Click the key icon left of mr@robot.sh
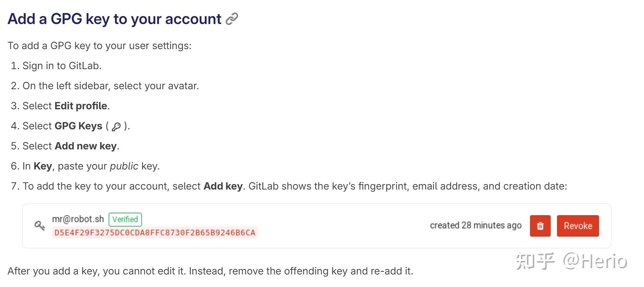Viewport: 644px width, 287px height. click(39, 226)
